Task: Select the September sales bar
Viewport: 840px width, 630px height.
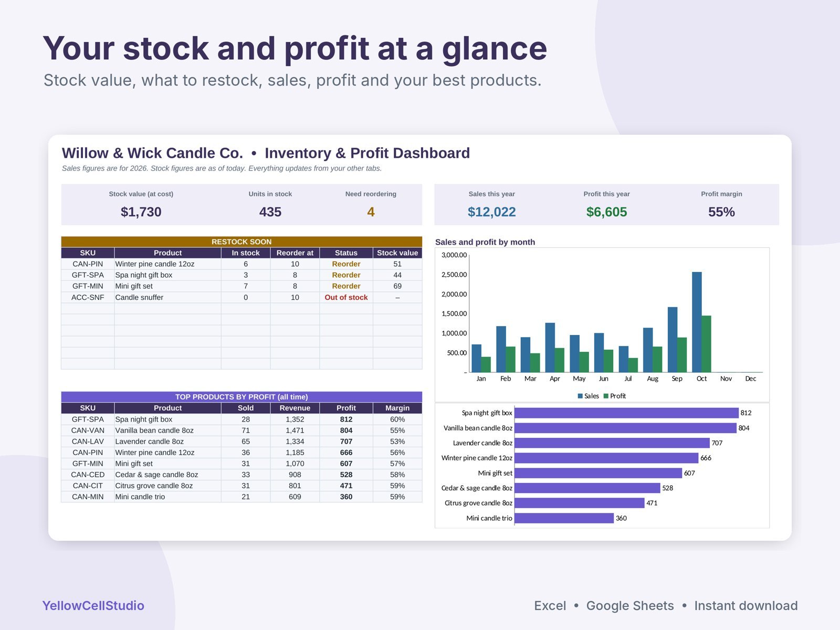Action: pyautogui.click(x=673, y=340)
